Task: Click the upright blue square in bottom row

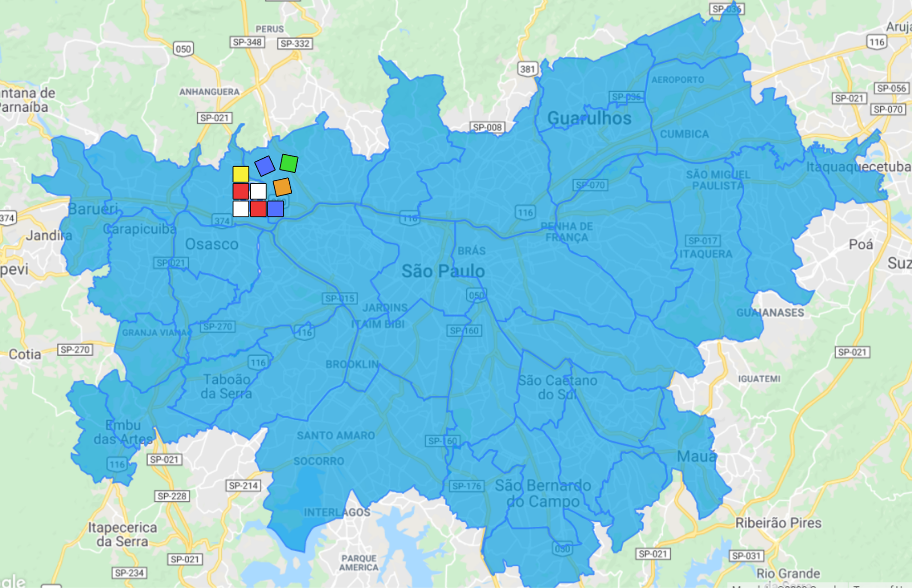Action: click(276, 209)
